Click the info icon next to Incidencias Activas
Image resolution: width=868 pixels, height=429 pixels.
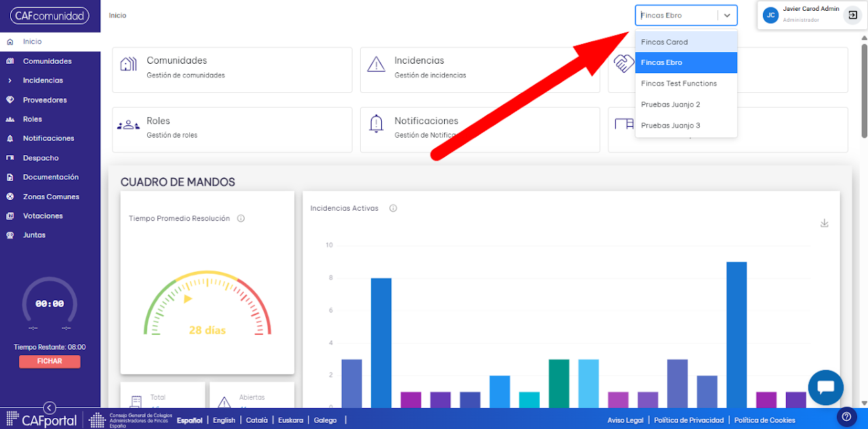pyautogui.click(x=393, y=208)
